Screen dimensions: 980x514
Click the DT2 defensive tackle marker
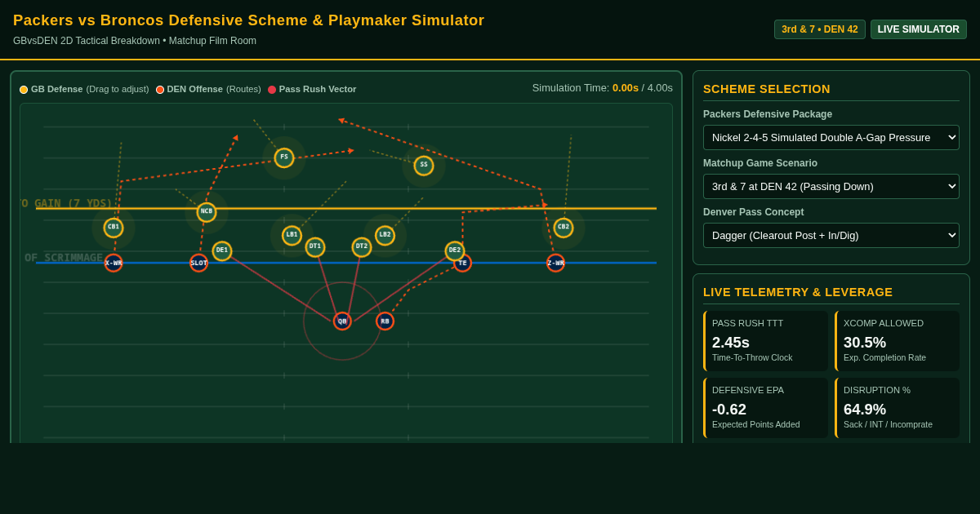pos(362,247)
